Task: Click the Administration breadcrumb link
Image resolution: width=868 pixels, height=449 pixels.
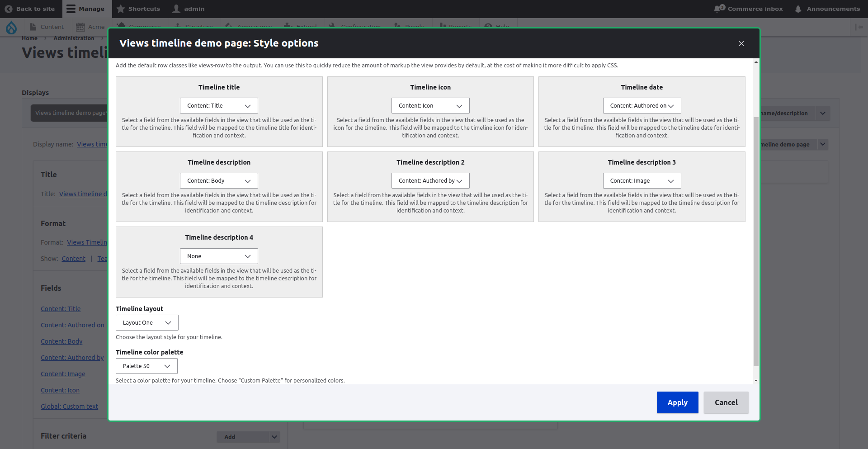Action: pyautogui.click(x=74, y=38)
